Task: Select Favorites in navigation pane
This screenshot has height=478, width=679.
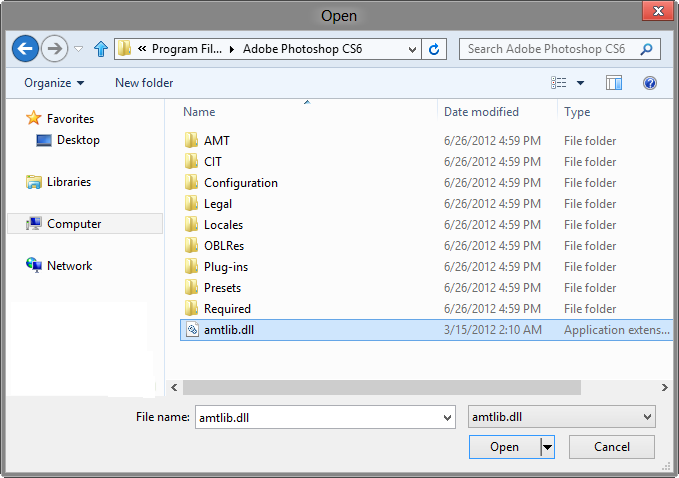Action: tap(60, 118)
